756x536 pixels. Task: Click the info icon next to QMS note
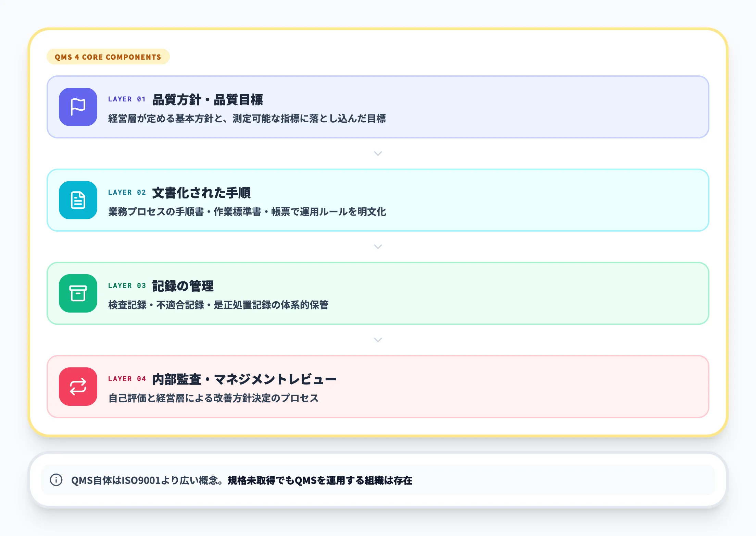click(x=56, y=480)
